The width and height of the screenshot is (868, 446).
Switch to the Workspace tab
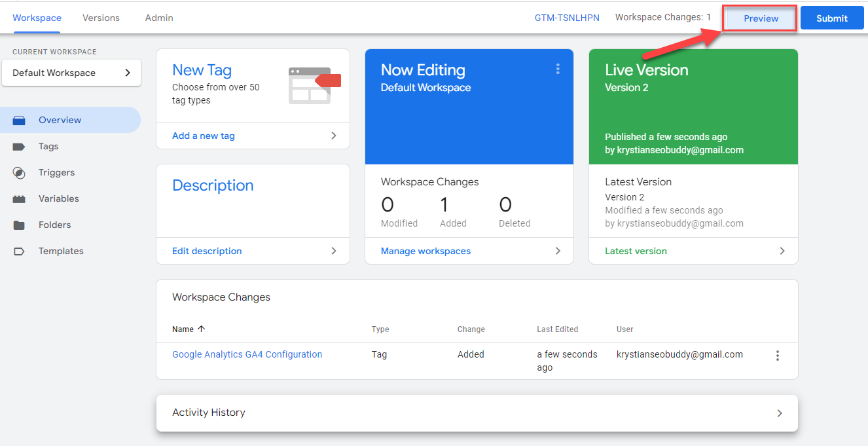[37, 18]
